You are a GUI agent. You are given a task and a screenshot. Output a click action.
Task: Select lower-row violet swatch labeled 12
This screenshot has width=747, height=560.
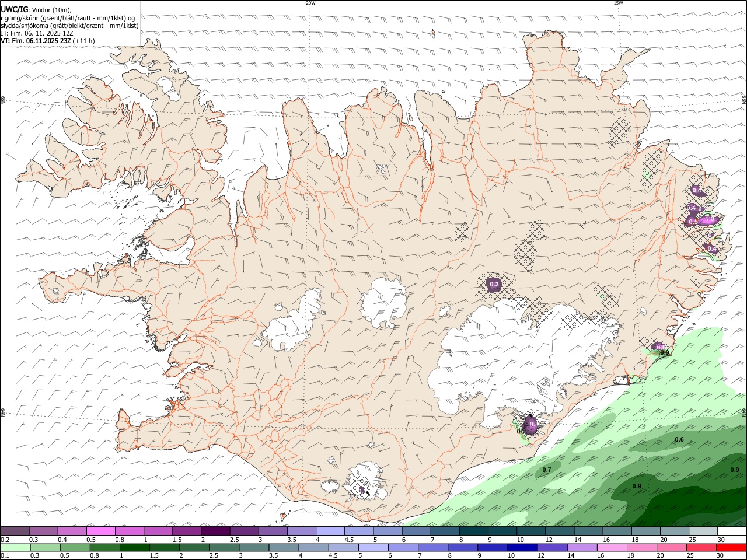click(x=551, y=548)
